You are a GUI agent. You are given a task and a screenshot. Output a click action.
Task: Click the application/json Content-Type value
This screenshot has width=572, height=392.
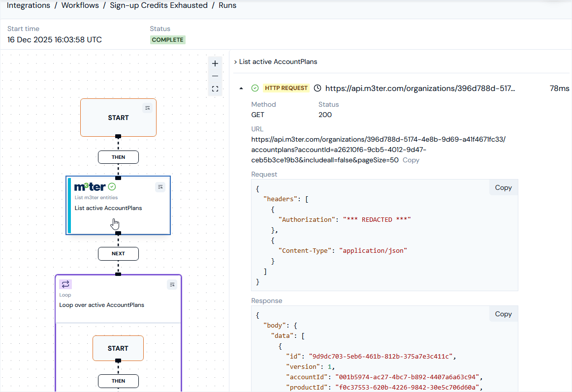pos(373,250)
